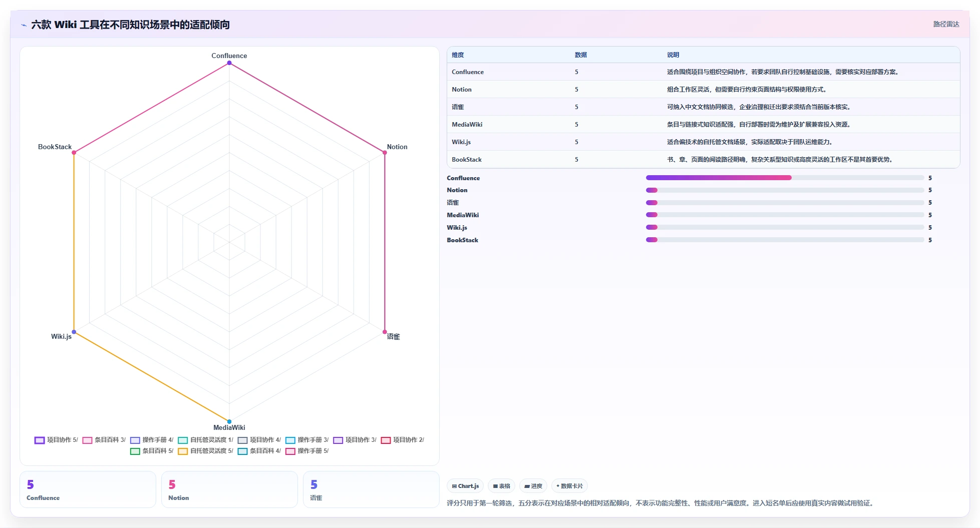
Task: Click the Notion progress bar
Action: click(x=785, y=190)
